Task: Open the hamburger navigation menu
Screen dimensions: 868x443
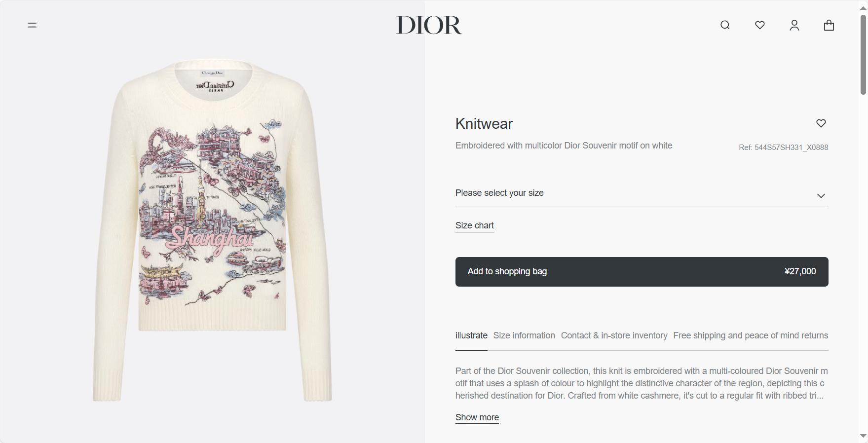Action: [32, 25]
